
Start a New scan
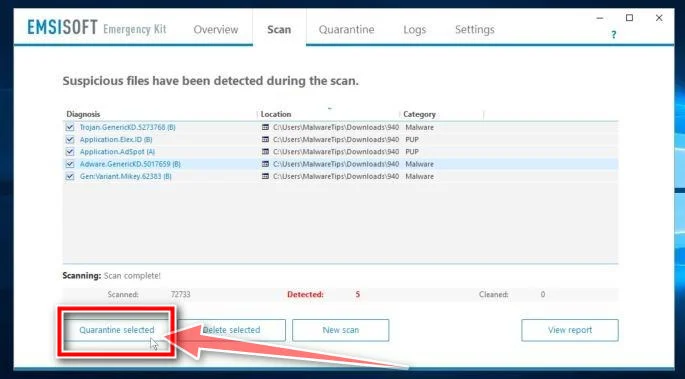[x=341, y=330]
